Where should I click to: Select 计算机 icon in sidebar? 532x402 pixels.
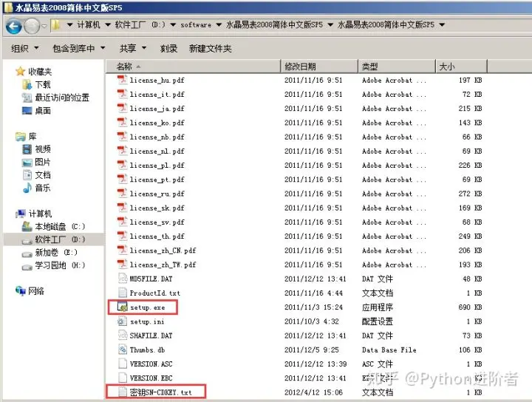coord(21,214)
